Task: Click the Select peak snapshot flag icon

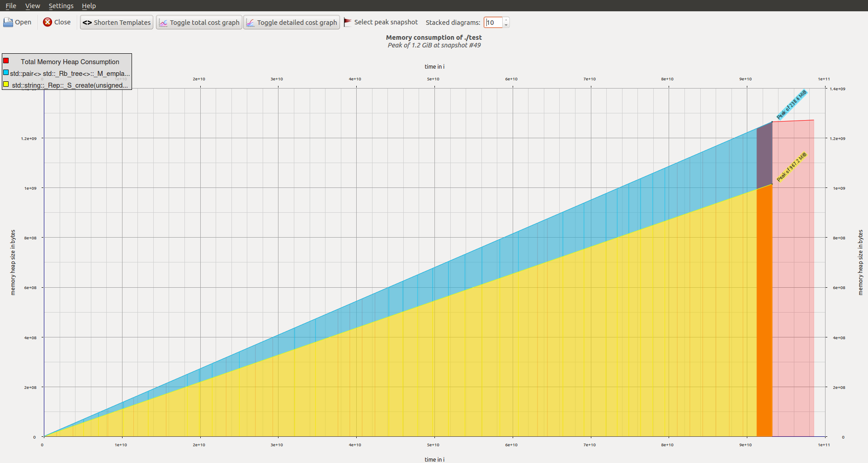Action: (348, 22)
